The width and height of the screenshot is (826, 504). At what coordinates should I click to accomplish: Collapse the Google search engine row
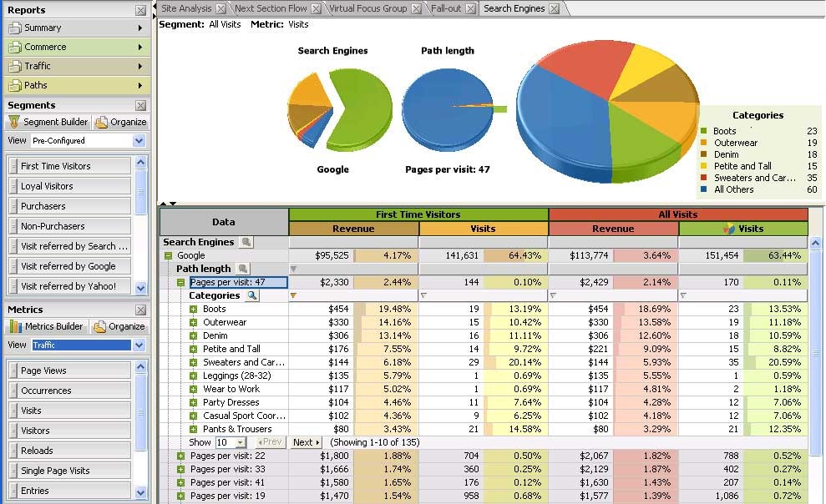click(168, 256)
